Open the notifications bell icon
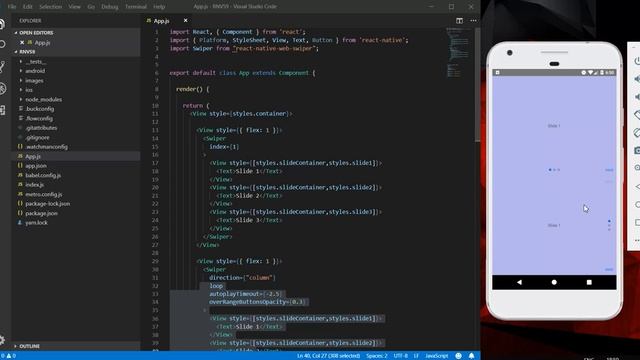Viewport: 640px width, 360px height. [x=471, y=356]
